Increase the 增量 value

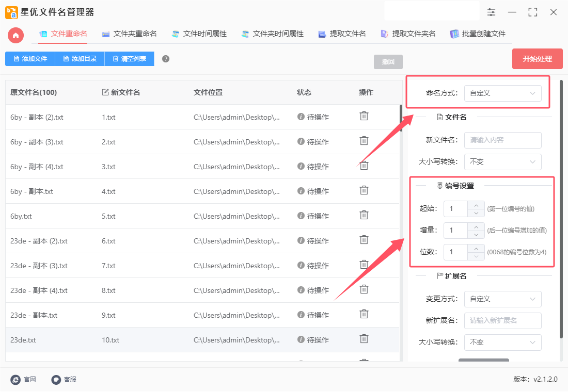coord(476,226)
